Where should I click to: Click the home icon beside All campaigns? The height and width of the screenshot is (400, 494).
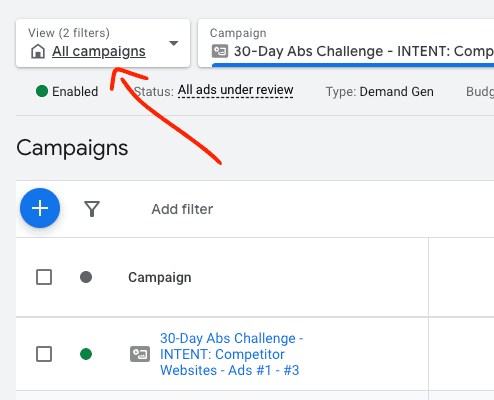point(38,52)
